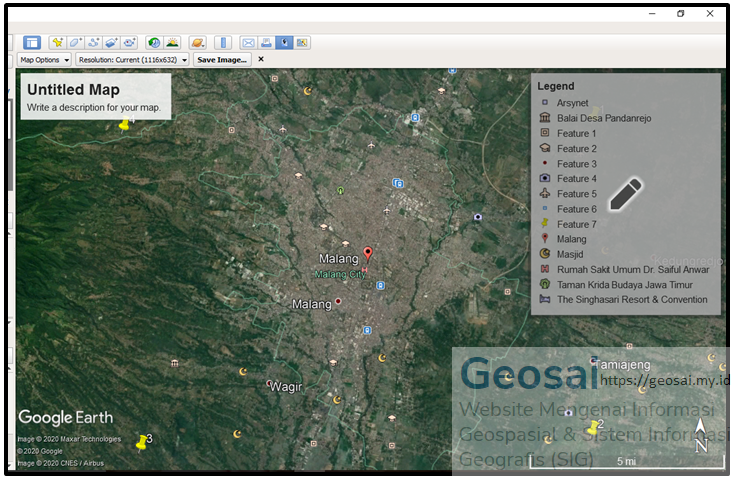Click the Balai Desa building marker near Wagir

point(175,363)
